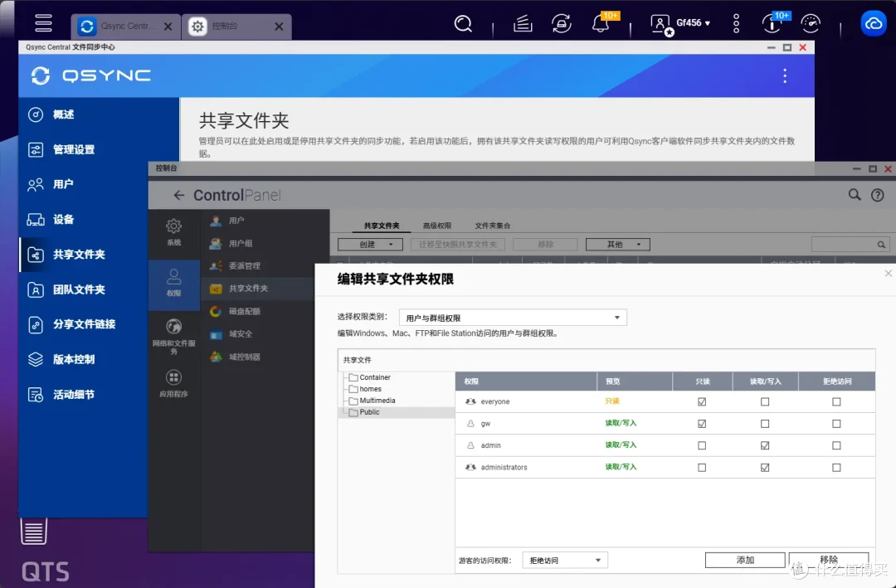Check 拒绝访问 for everyone
Image resolution: width=896 pixels, height=588 pixels.
pos(836,401)
